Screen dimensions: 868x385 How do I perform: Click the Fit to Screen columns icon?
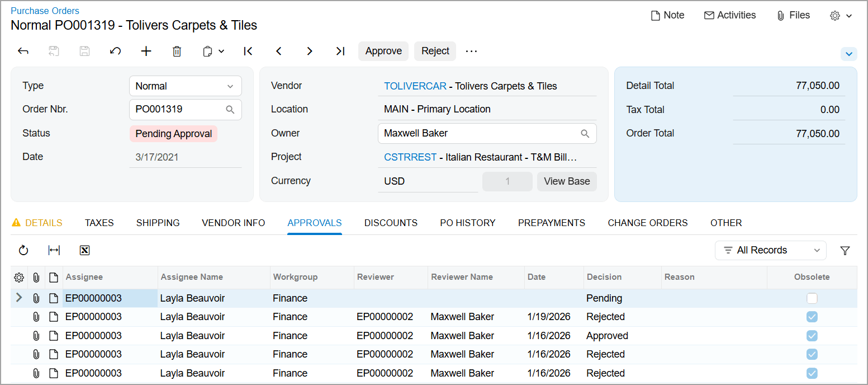(x=54, y=251)
